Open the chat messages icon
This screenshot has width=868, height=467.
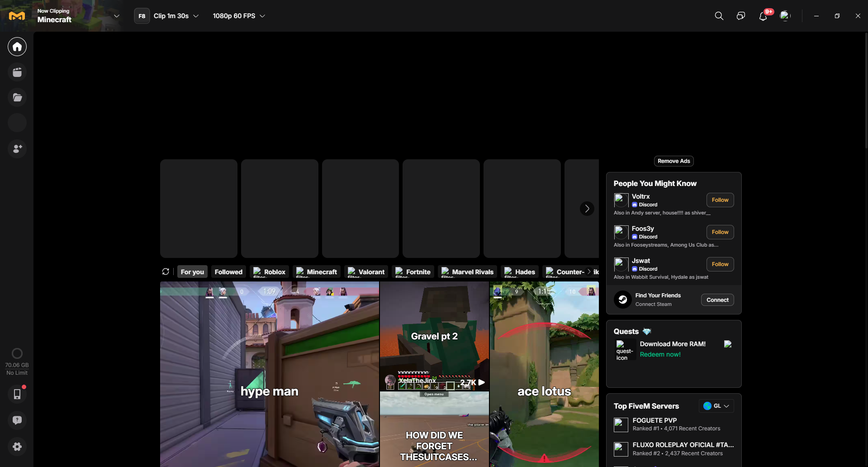click(x=740, y=16)
